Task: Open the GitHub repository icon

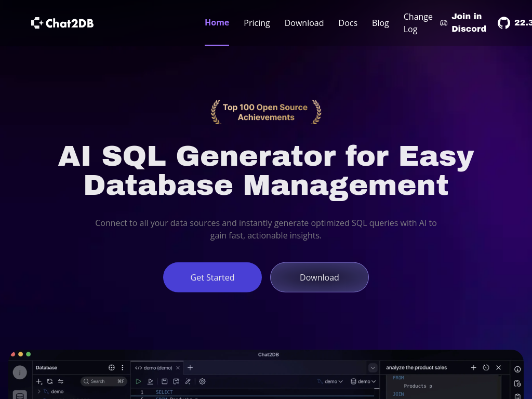Action: (x=503, y=23)
